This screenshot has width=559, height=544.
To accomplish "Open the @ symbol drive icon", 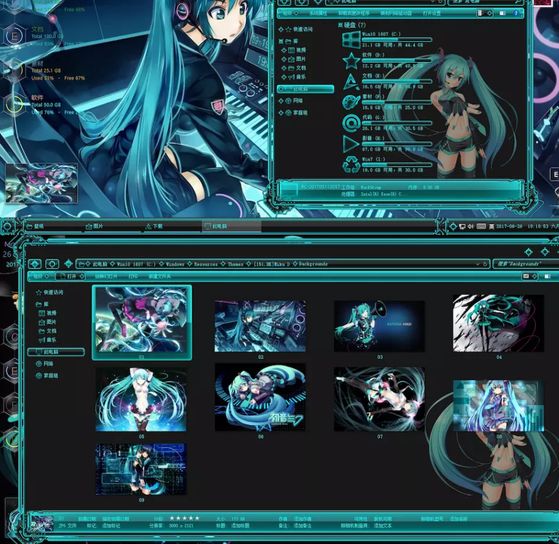I will (387, 123).
